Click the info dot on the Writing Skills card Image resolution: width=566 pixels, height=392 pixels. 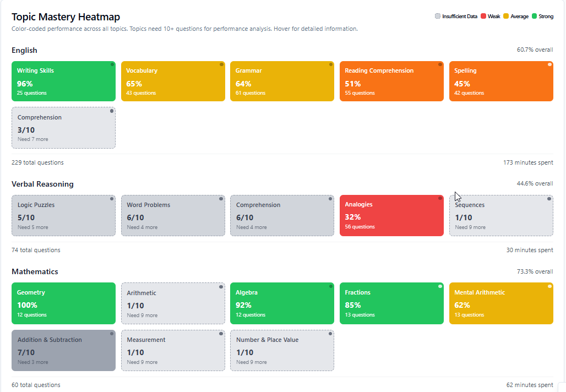(x=112, y=64)
